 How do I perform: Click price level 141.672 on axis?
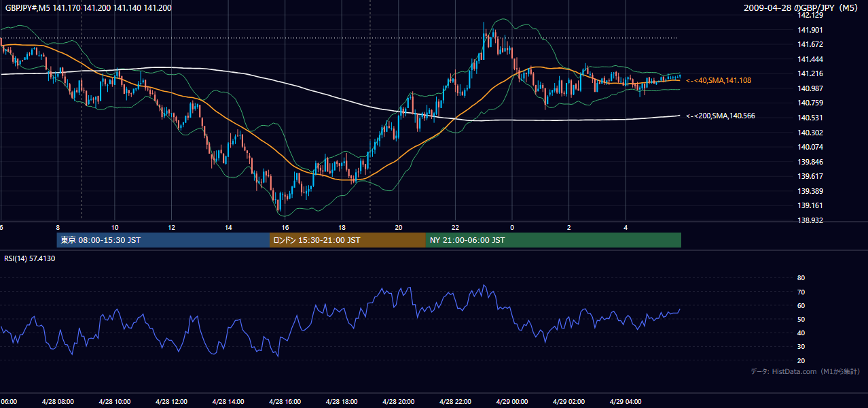(x=810, y=44)
